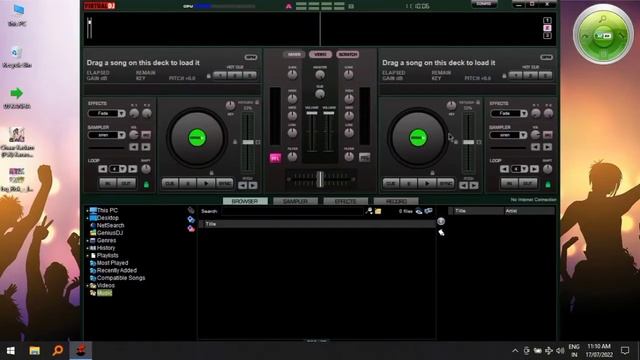The height and width of the screenshot is (360, 640).
Task: Toggle the keylock icon above left pitch slider
Action: coord(257,102)
